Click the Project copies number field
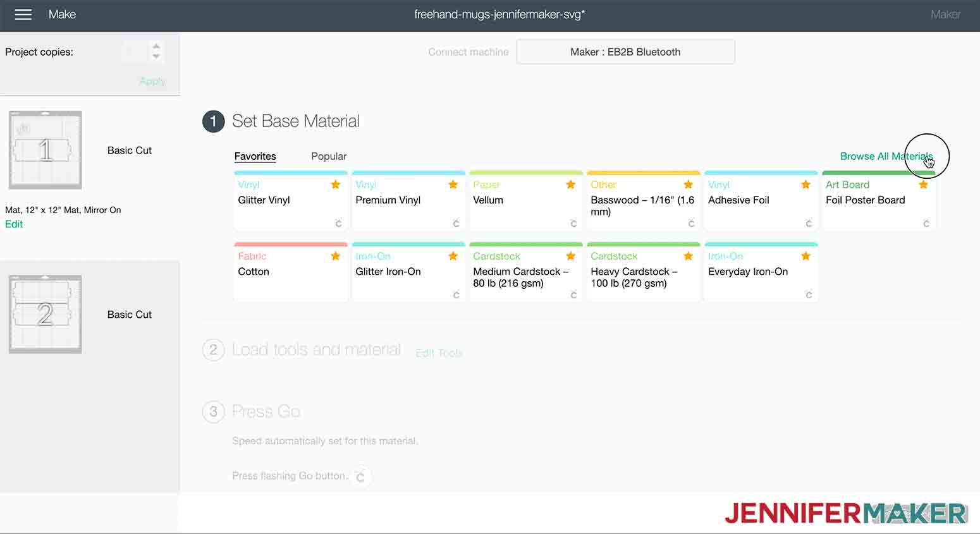Viewport: 980px width, 534px height. (134, 52)
